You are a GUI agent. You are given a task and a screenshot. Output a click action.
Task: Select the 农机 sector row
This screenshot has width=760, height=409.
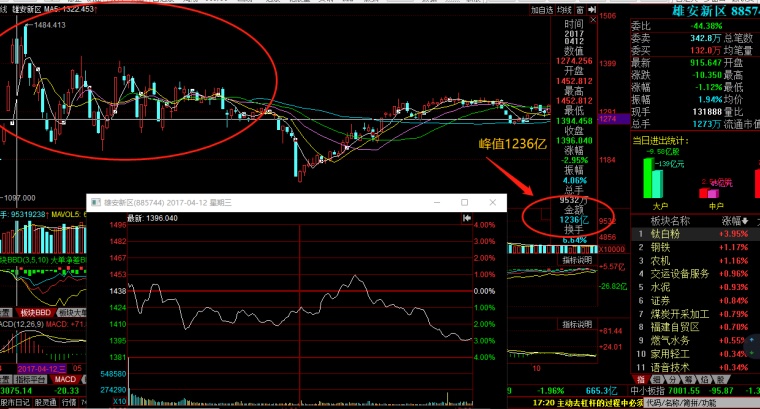click(x=696, y=261)
